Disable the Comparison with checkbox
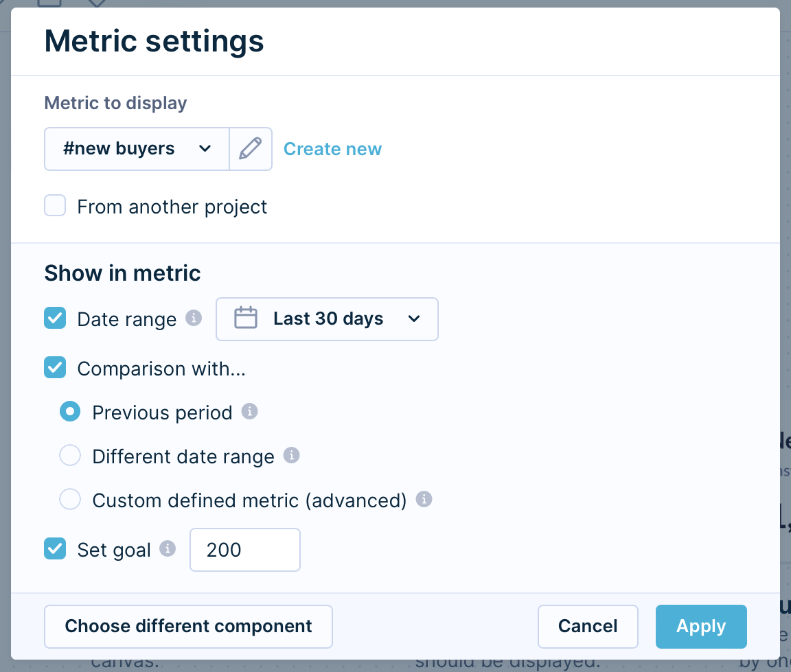This screenshot has width=791, height=672. tap(55, 368)
